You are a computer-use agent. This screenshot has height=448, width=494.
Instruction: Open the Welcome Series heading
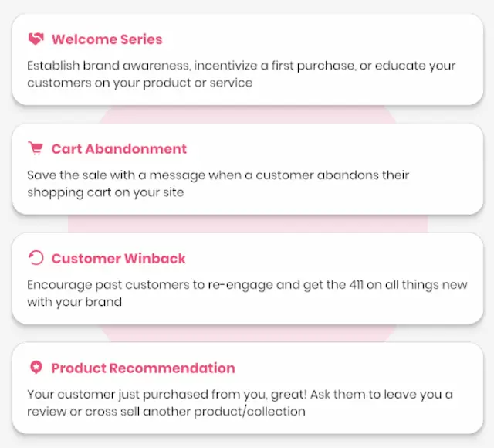107,39
